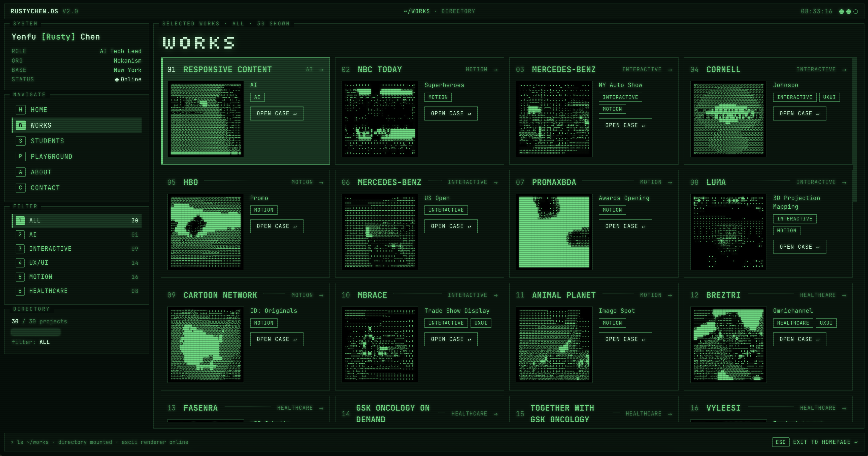
Task: Click the C key icon beside Contact
Action: (x=21, y=188)
